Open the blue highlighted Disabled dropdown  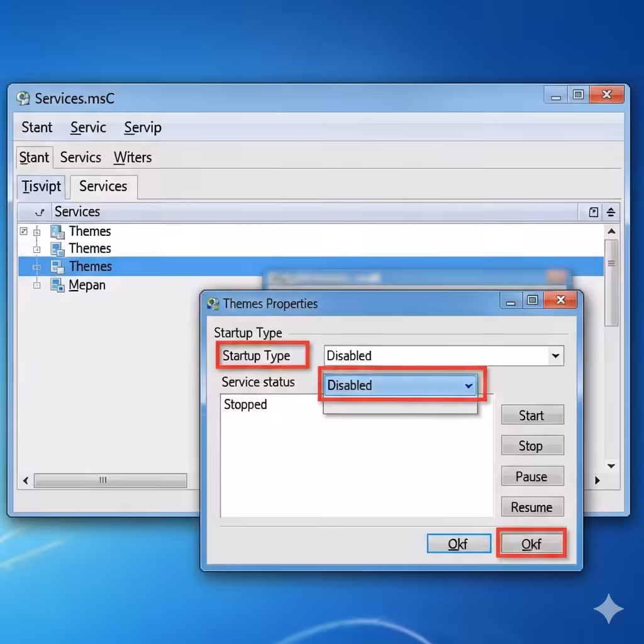coord(400,386)
